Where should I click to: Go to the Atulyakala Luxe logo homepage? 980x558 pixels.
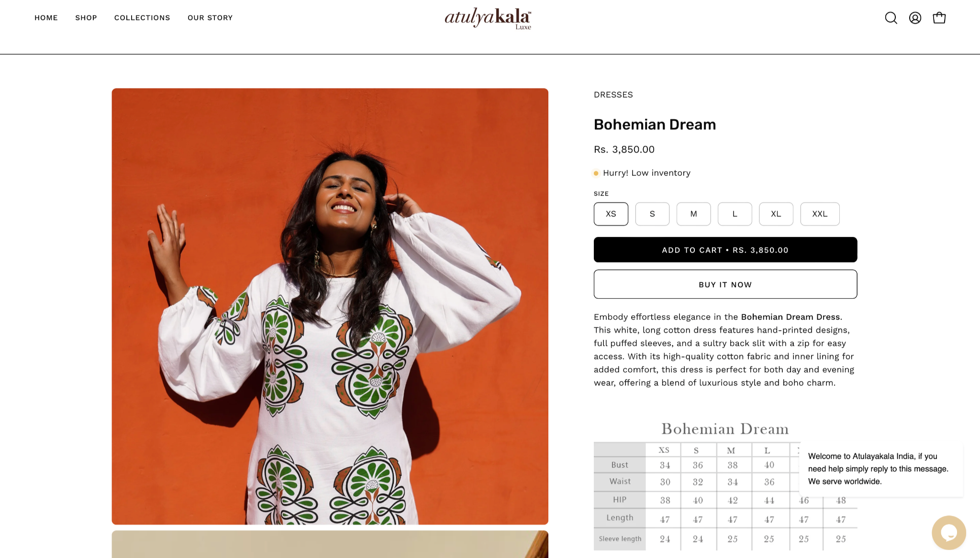pos(488,18)
